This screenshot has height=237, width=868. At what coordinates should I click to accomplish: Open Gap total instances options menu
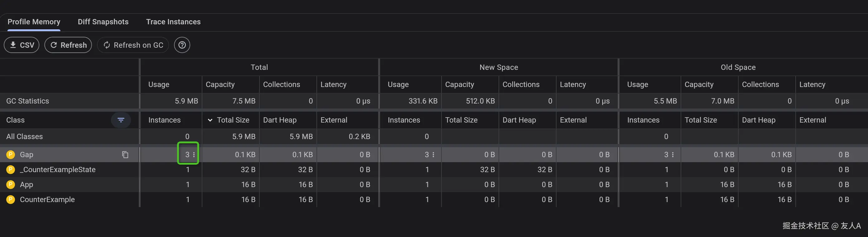194,155
